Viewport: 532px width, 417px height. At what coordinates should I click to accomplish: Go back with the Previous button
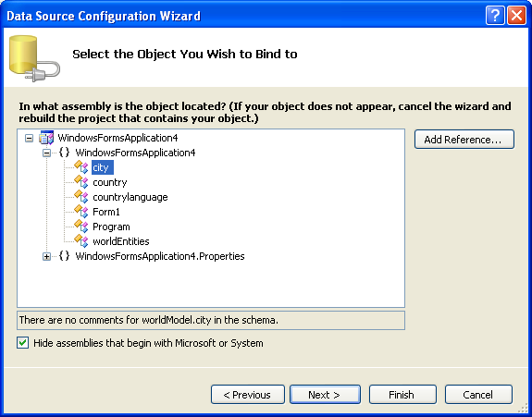(x=248, y=395)
